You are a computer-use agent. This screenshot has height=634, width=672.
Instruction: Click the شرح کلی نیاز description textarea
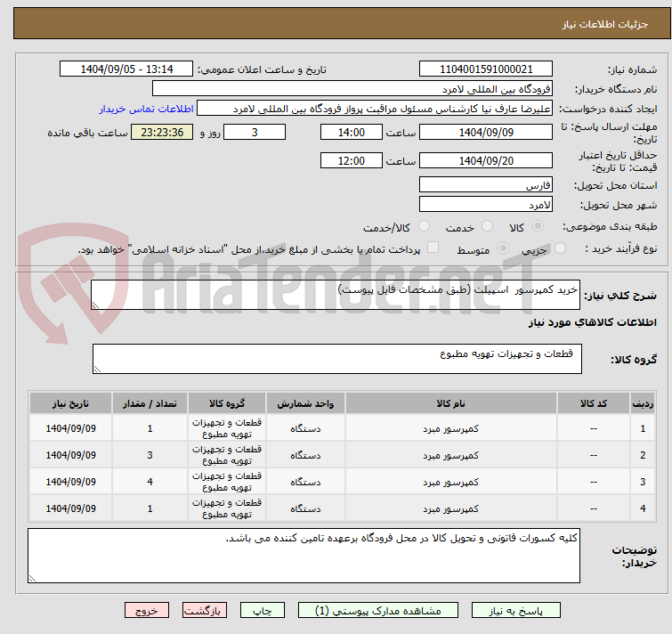pyautogui.click(x=336, y=295)
